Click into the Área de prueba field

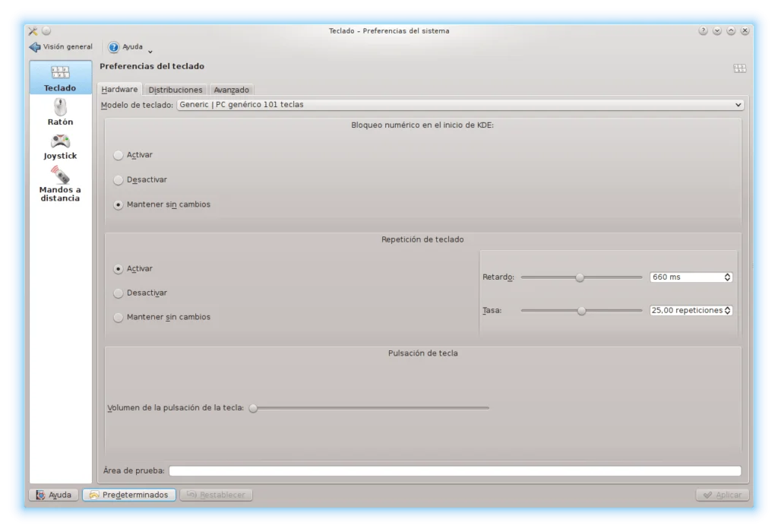[x=455, y=470]
